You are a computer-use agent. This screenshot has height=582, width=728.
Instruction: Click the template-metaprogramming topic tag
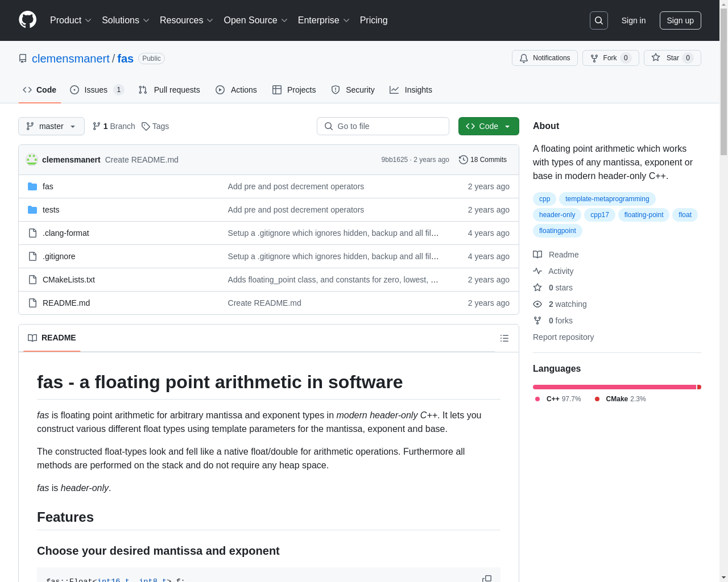pos(607,199)
